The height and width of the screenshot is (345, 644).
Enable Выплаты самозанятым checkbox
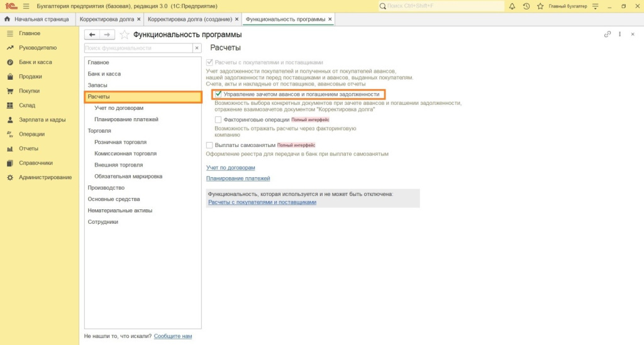pyautogui.click(x=210, y=145)
